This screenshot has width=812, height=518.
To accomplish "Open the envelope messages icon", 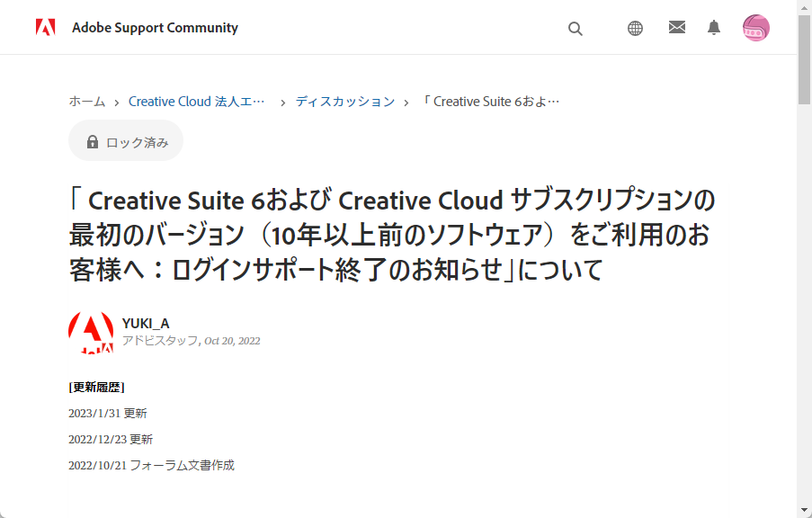I will point(677,27).
